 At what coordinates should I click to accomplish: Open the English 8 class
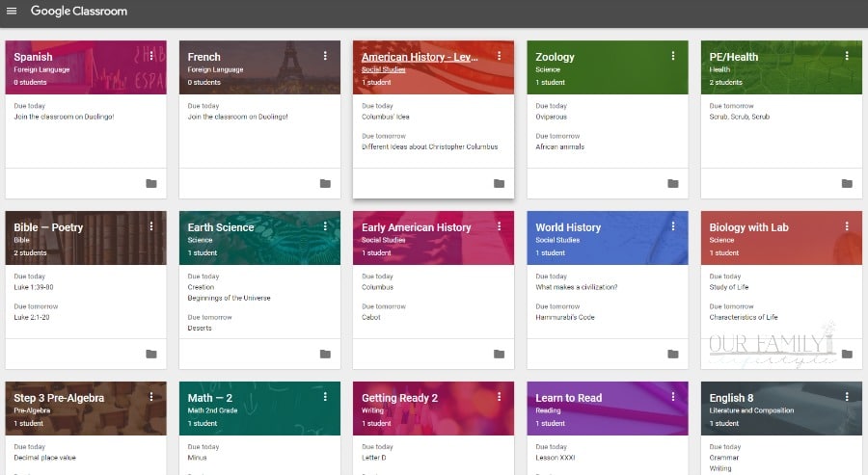tap(731, 398)
